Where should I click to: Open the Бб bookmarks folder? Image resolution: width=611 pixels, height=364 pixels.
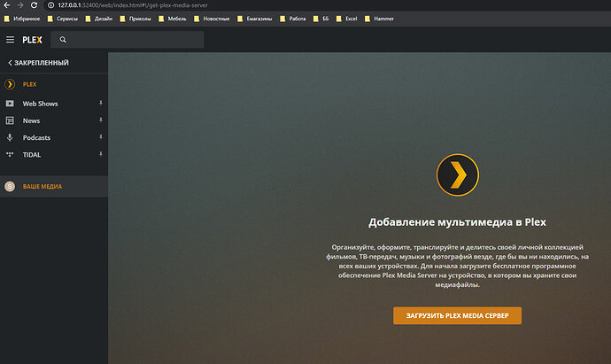point(321,19)
